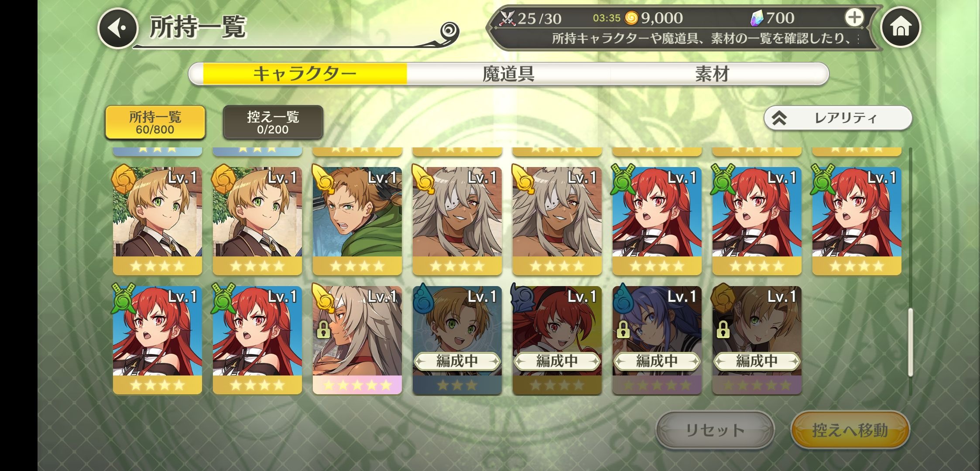Image resolution: width=980 pixels, height=471 pixels.
Task: Tap the lock icon on five-star silver-haired character
Action: click(x=323, y=329)
